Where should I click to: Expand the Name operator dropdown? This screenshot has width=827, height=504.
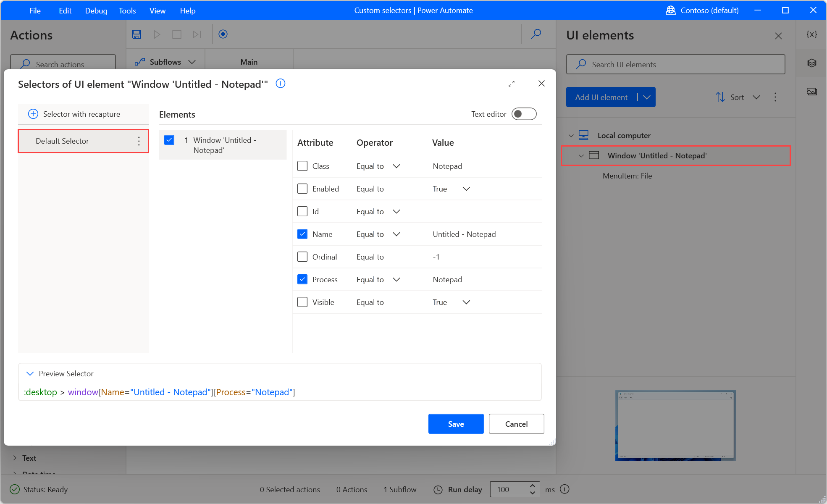[x=396, y=234]
